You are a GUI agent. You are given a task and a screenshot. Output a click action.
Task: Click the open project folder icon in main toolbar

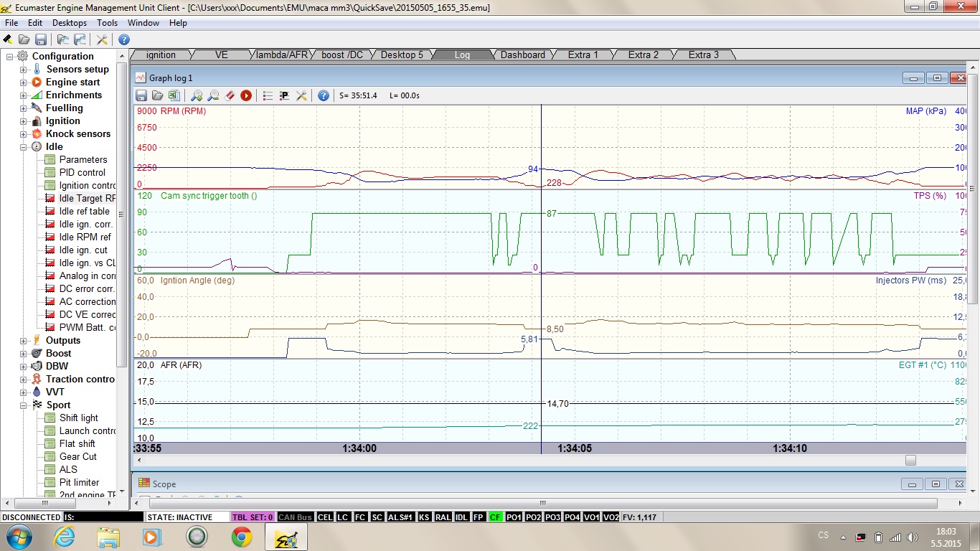click(x=24, y=39)
